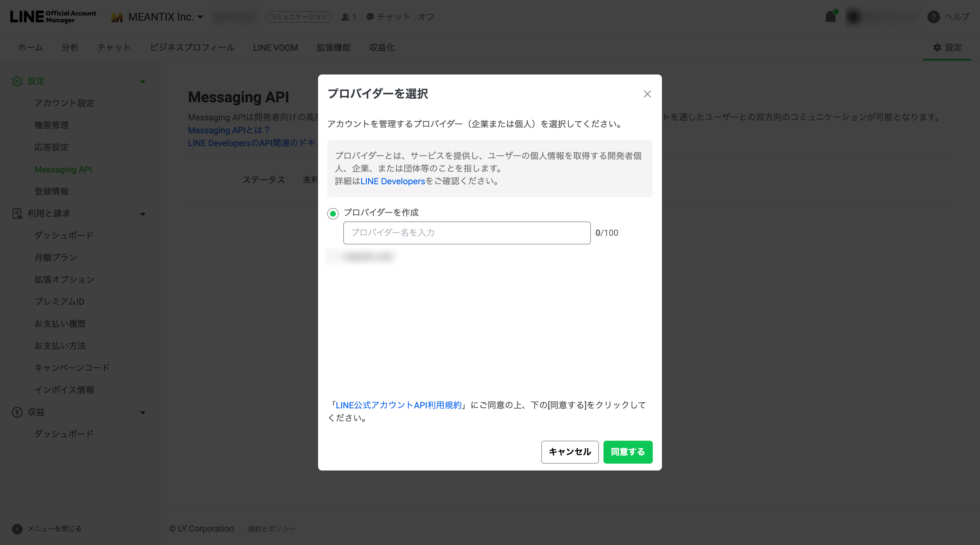Viewport: 980px width, 545px height.
Task: Open 拡張オプション in the sidebar
Action: (64, 280)
